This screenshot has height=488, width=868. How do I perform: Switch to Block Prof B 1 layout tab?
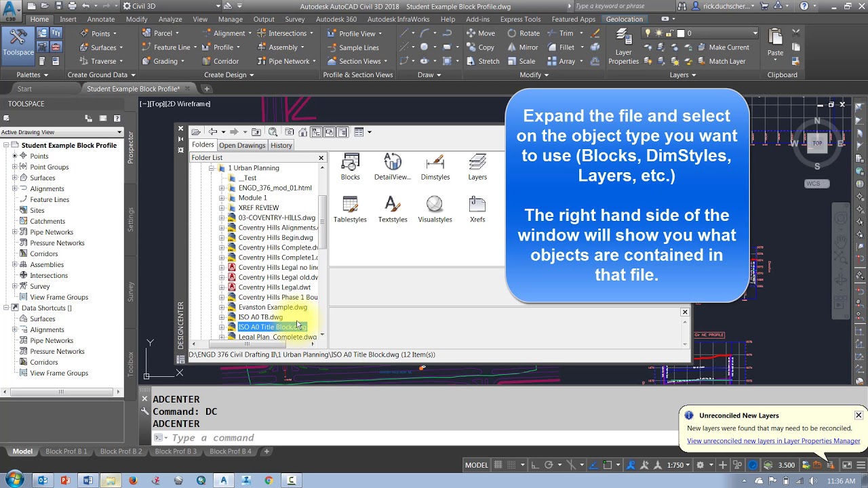(66, 451)
